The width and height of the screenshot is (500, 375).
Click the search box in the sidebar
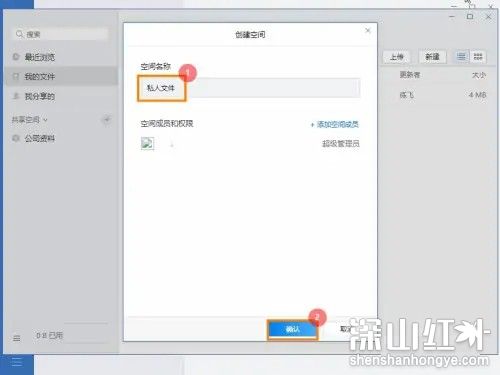click(61, 34)
